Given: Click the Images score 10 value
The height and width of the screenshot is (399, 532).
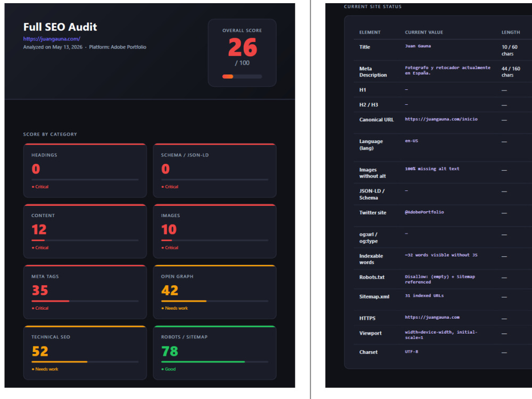Looking at the screenshot, I should click(169, 230).
